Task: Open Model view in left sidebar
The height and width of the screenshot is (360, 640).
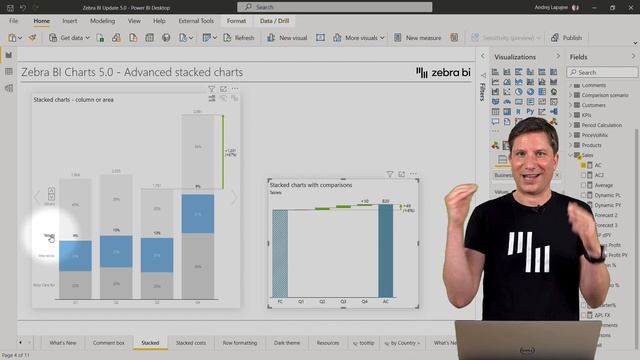Action: tap(9, 88)
